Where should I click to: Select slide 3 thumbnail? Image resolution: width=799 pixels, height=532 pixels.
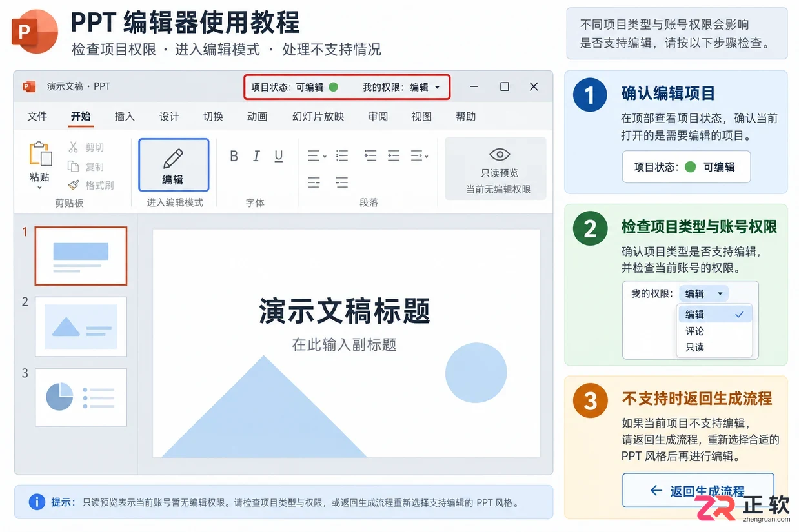tap(81, 397)
